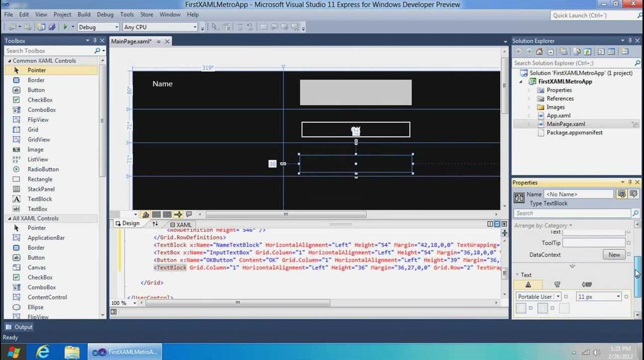644x360 pixels.
Task: Choose the RadioButton control in the Toolbox
Action: coord(43,169)
